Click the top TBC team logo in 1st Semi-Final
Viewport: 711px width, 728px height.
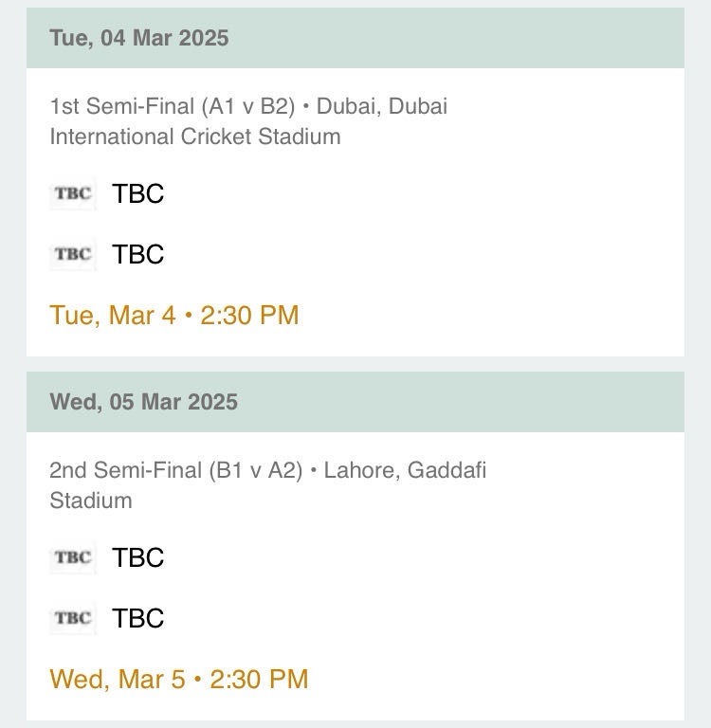pos(73,193)
